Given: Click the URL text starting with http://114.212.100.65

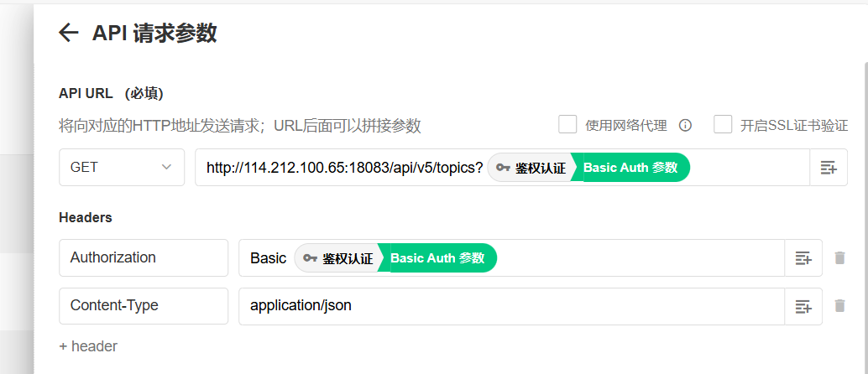Looking at the screenshot, I should [344, 168].
